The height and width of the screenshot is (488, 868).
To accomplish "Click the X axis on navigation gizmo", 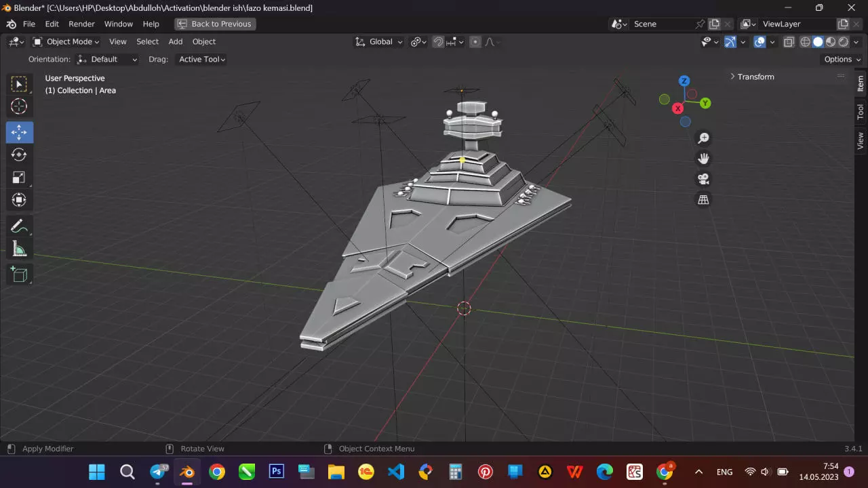I will pyautogui.click(x=677, y=108).
